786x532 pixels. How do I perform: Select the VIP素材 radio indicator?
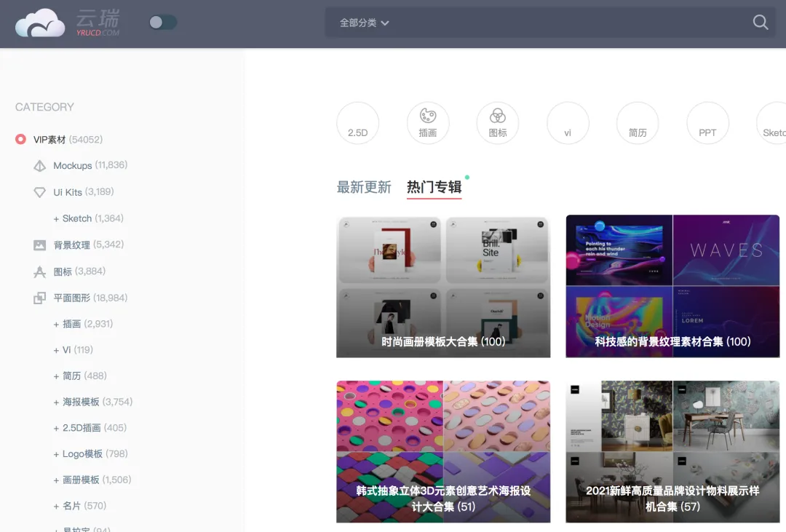tap(20, 139)
